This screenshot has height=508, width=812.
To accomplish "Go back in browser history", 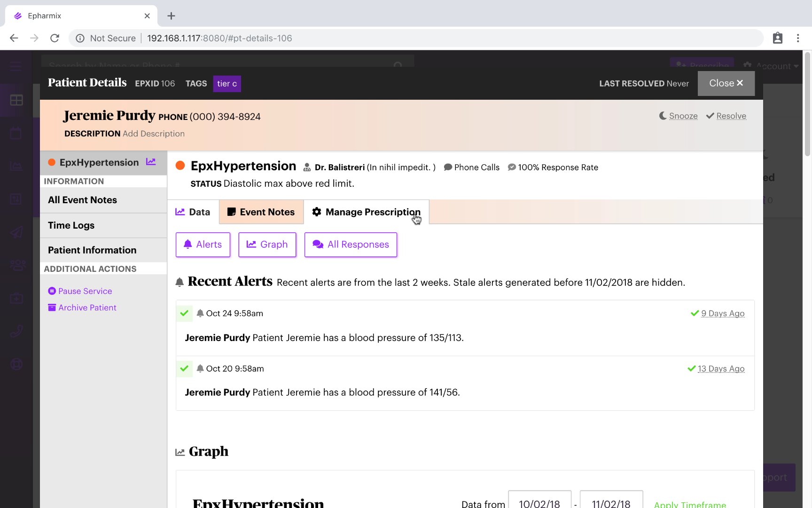I will coord(14,38).
